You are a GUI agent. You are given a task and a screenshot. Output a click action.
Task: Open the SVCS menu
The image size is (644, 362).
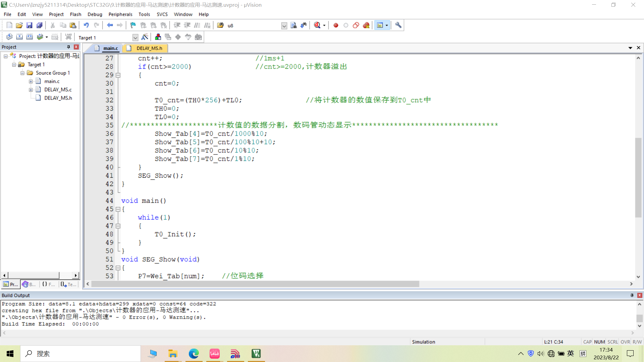click(x=162, y=14)
